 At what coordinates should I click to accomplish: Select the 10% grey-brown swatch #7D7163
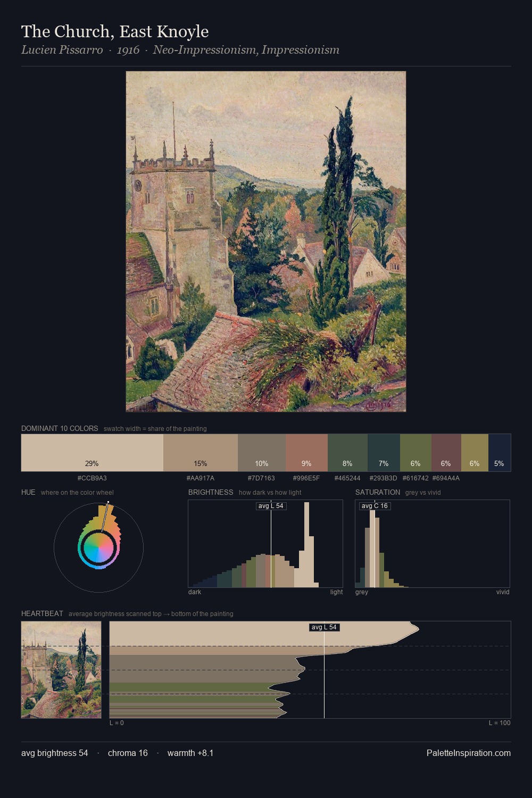pos(262,453)
